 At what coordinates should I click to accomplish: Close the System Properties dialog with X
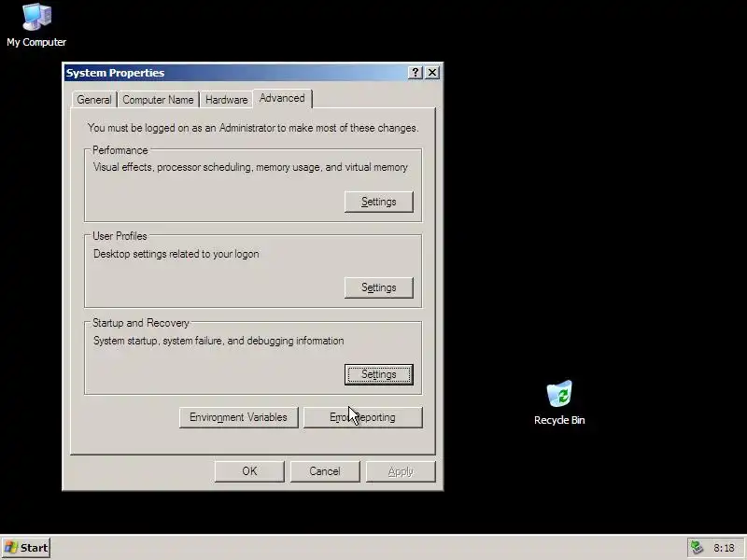coord(432,73)
